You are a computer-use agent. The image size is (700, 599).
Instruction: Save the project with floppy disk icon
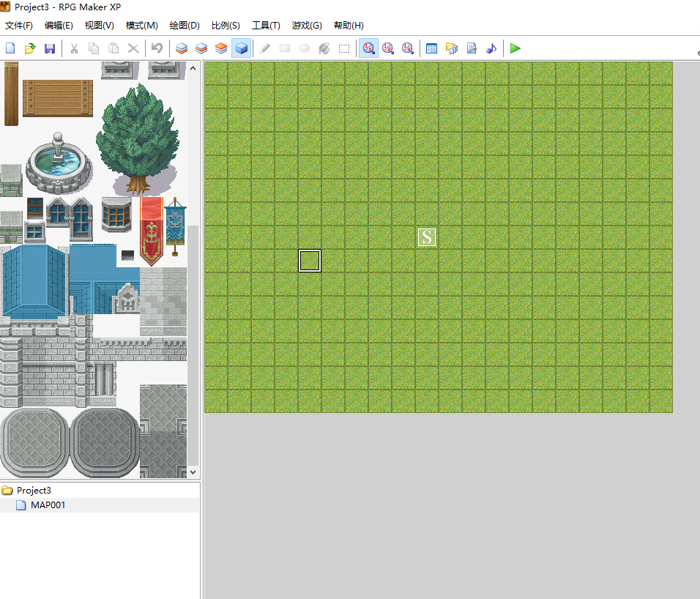50,48
